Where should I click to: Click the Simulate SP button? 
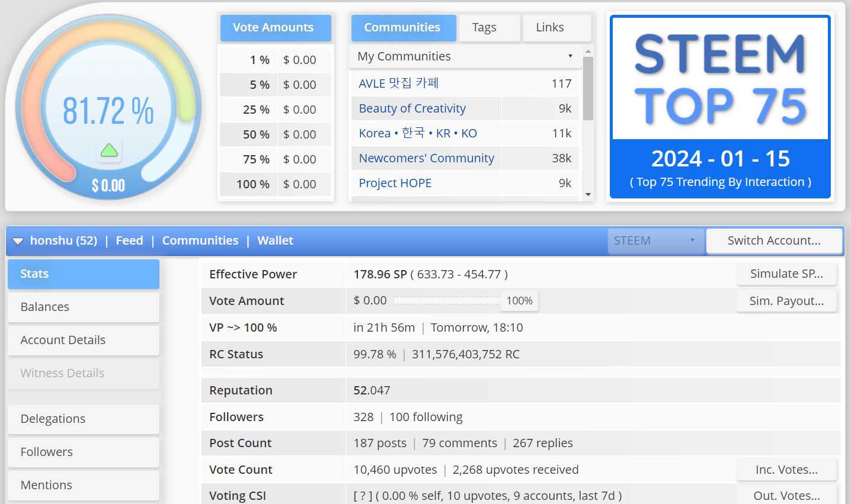786,274
